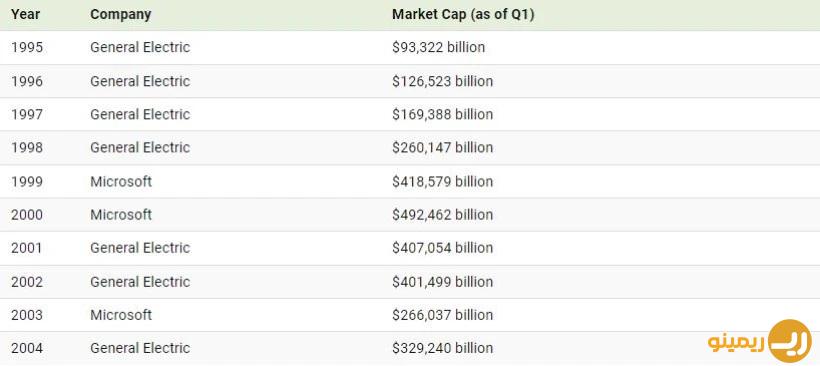
Task: Select the $418,579 billion value
Action: pos(442,181)
